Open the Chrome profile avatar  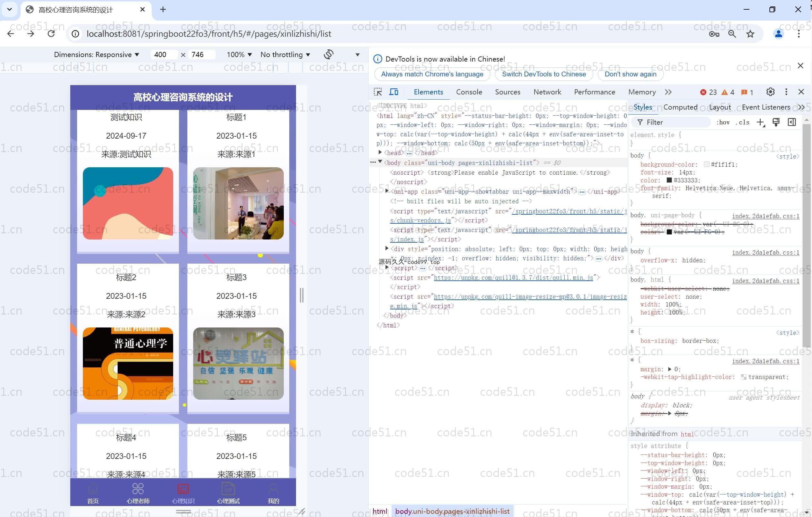coord(778,34)
